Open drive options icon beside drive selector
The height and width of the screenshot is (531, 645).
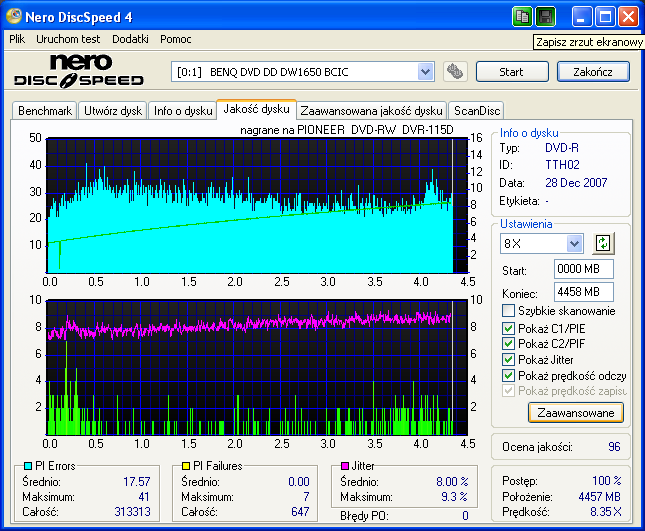[x=455, y=72]
